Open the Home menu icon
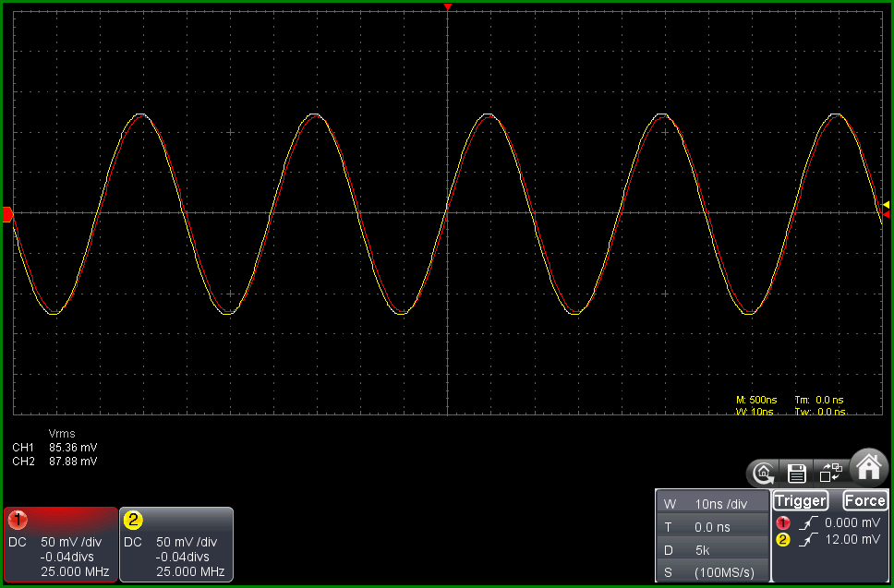The image size is (894, 588). (x=869, y=468)
